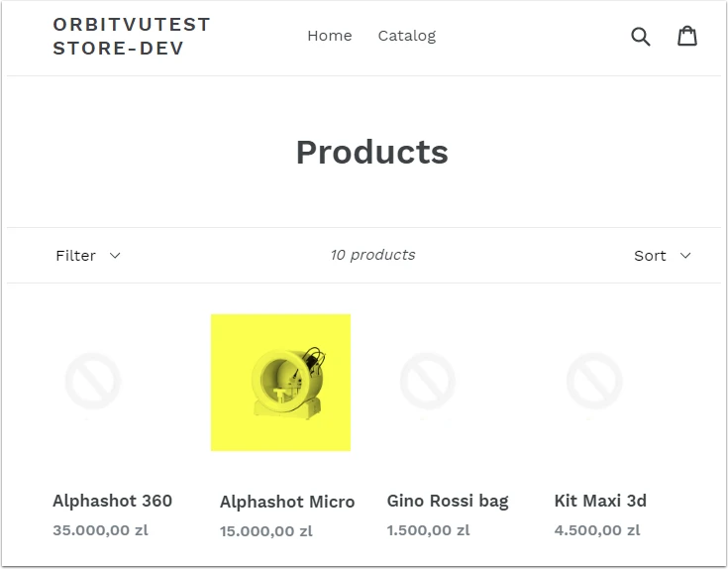Viewport: 728px width, 569px height.
Task: Open the yellow Alphashot Micro product thumbnail
Action: tap(281, 383)
